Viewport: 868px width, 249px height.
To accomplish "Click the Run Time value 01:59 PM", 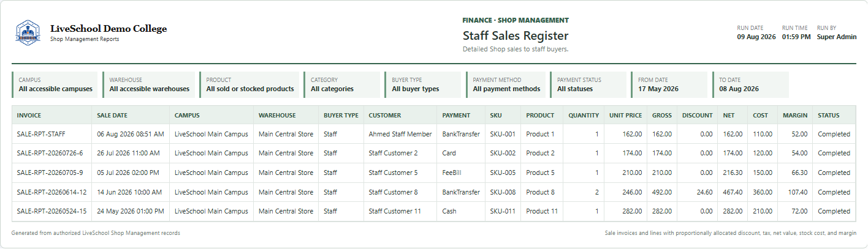I will pyautogui.click(x=796, y=37).
